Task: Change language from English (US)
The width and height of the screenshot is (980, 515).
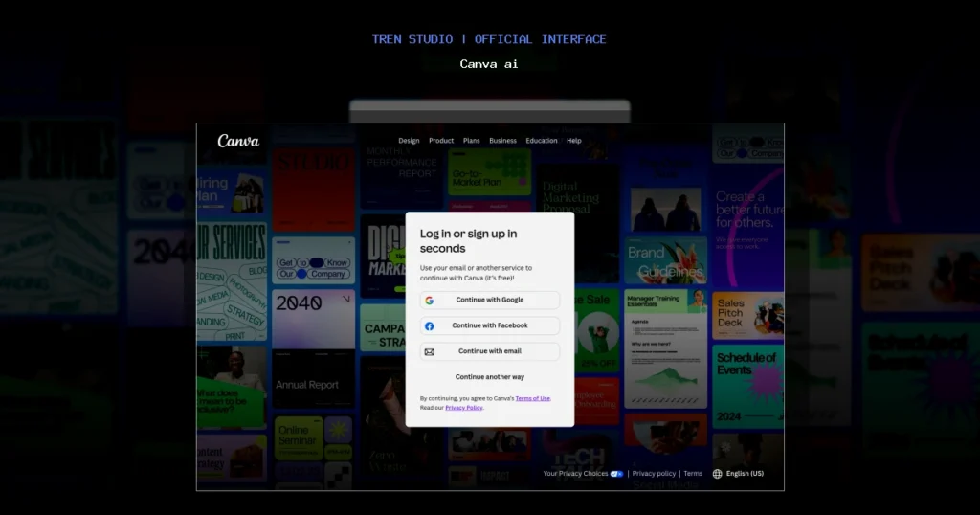Action: point(745,473)
